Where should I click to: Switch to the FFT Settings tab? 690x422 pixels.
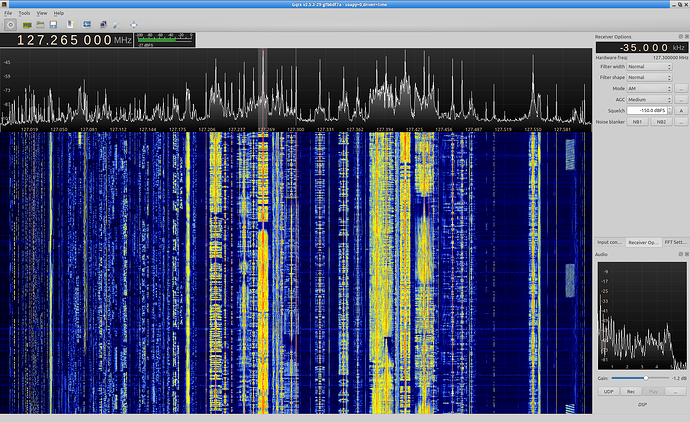pos(675,242)
